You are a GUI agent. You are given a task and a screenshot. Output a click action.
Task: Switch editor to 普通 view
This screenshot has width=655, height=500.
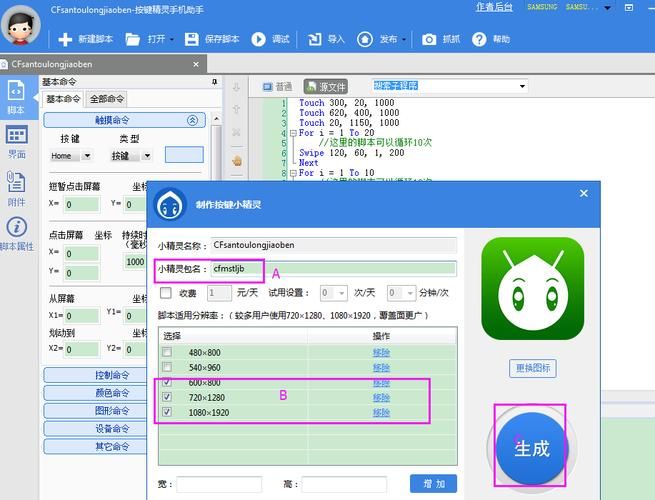coord(277,86)
